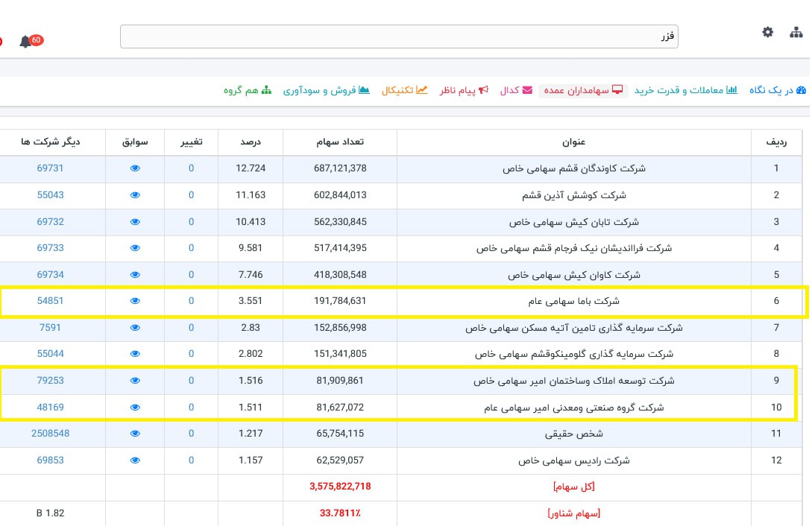Image resolution: width=812 pixels, height=526 pixels.
Task: Open other-companies link 69734
Action: click(x=50, y=275)
